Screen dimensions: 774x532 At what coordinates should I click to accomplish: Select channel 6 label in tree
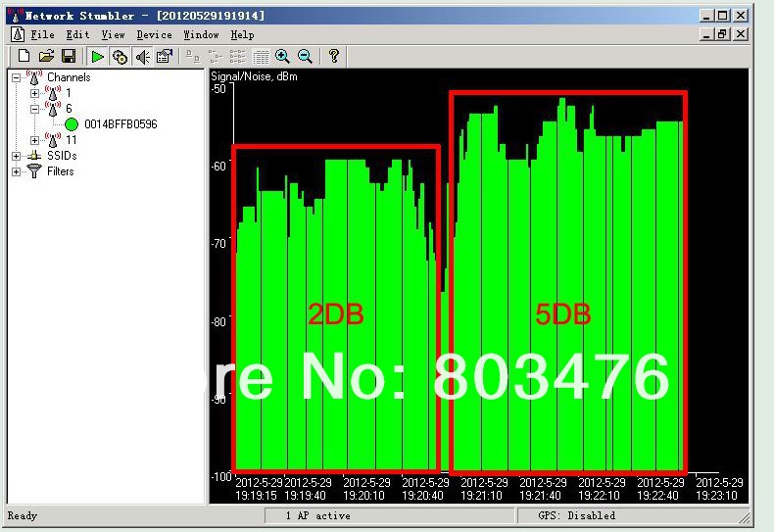[69, 109]
